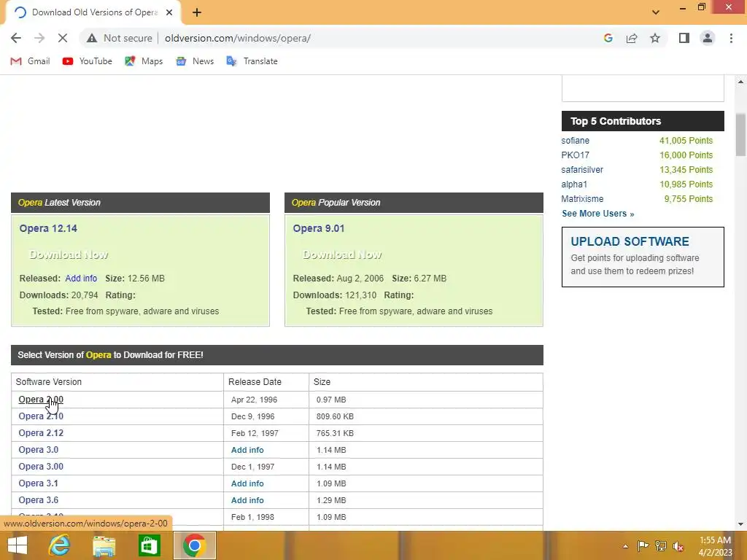Viewport: 747px width, 560px height.
Task: Open contributor safarisilver's profile
Action: [582, 170]
